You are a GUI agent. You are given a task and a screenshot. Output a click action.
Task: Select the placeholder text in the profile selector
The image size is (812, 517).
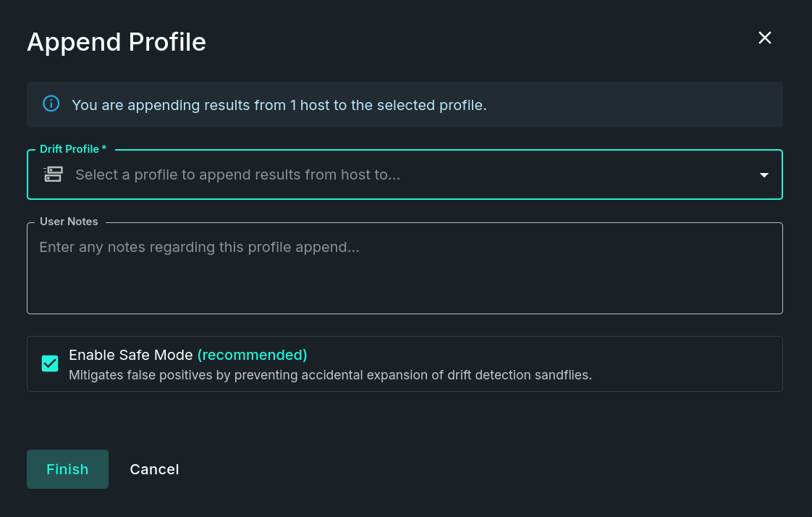pyautogui.click(x=237, y=175)
